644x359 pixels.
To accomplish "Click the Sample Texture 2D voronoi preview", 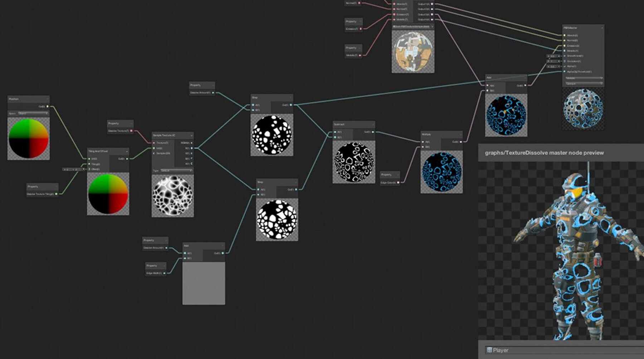I will [173, 196].
